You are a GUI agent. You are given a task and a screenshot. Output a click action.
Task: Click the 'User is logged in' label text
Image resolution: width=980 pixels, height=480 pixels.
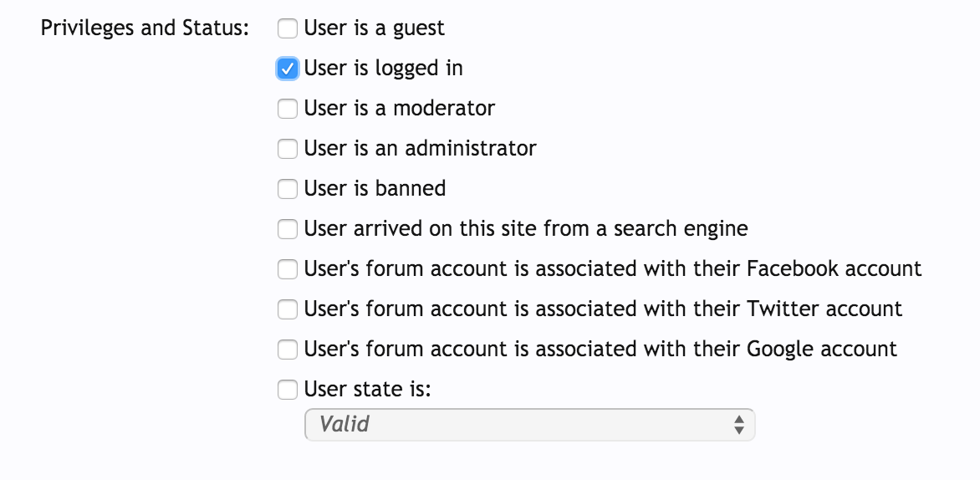point(383,69)
